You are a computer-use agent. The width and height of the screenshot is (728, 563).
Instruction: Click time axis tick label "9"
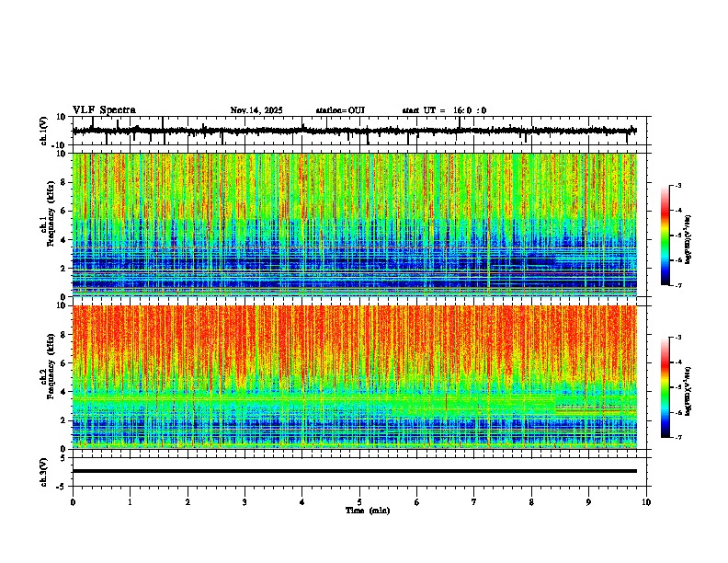588,502
